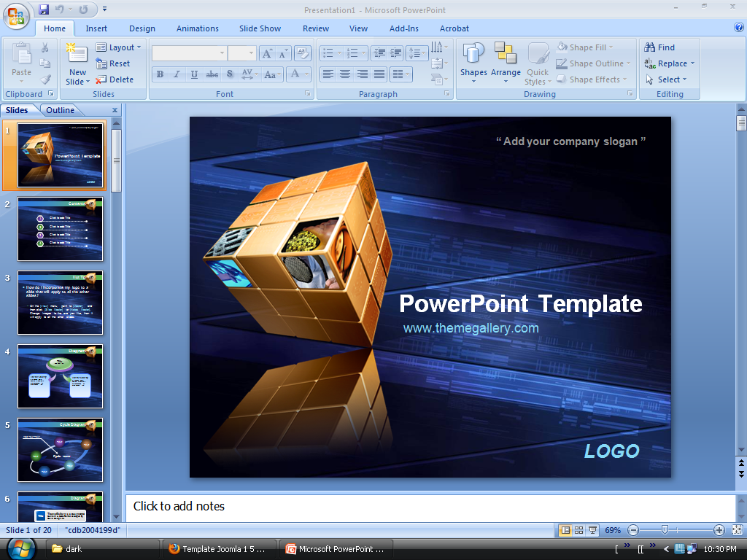Switch to Slide Sorter view
The image size is (747, 560).
(578, 530)
